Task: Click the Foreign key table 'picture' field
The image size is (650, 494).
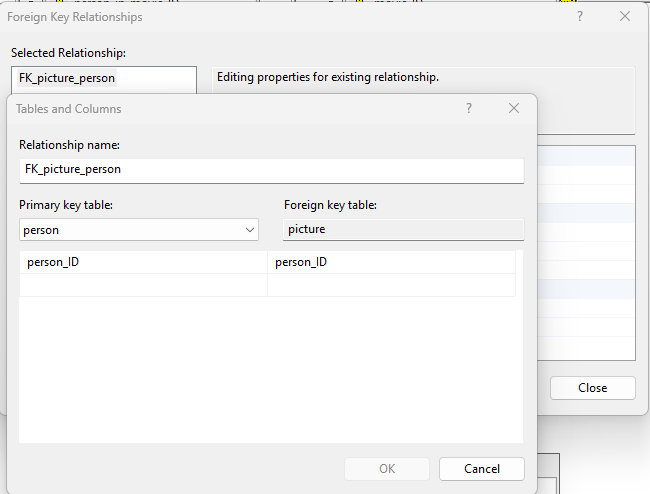Action: point(403,230)
